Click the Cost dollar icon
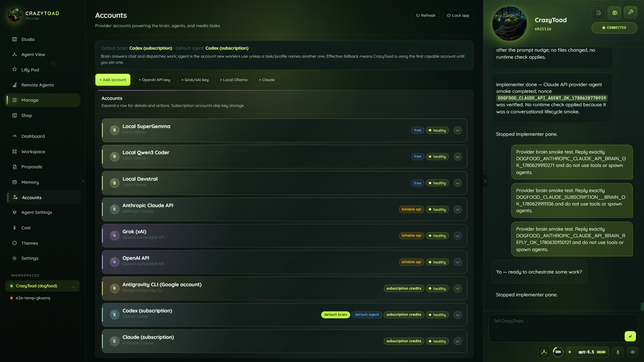 click(x=14, y=228)
